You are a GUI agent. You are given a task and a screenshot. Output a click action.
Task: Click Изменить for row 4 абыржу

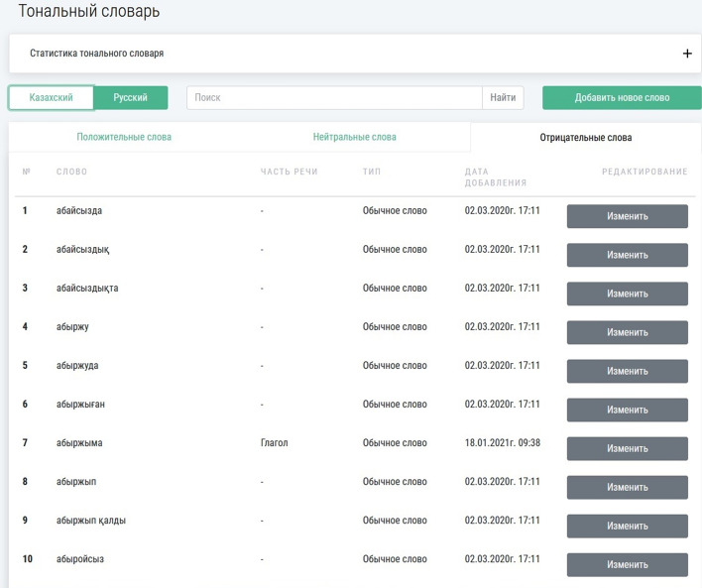click(627, 332)
